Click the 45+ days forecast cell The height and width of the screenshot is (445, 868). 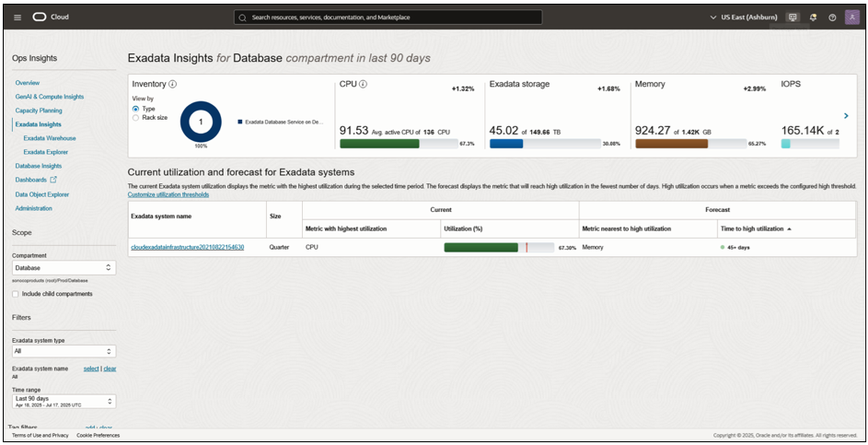[x=738, y=247]
